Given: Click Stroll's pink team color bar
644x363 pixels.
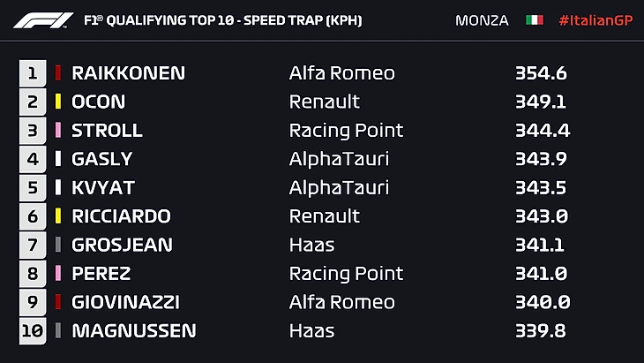Looking at the screenshot, I should point(58,131).
